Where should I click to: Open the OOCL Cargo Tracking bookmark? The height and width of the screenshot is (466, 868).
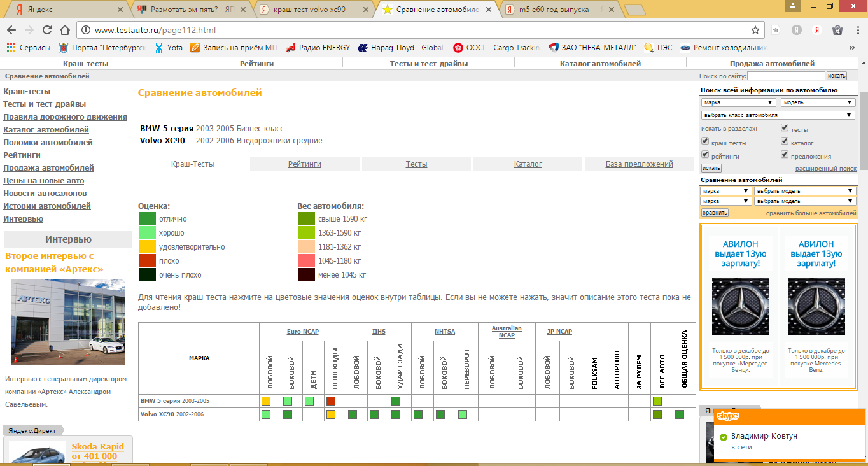point(496,47)
